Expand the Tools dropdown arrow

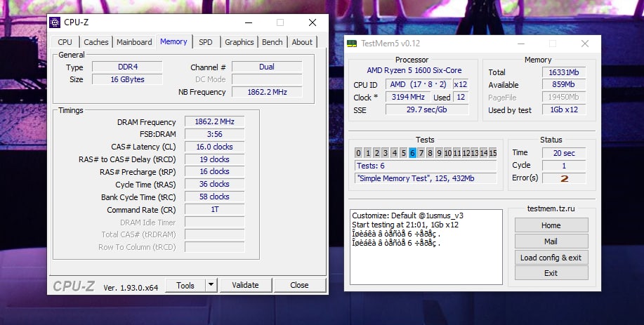point(211,285)
